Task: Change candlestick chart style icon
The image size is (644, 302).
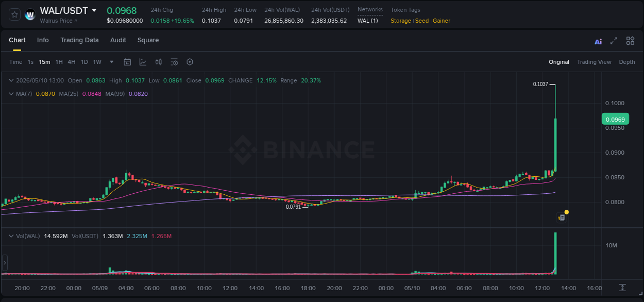Action: pyautogui.click(x=159, y=62)
